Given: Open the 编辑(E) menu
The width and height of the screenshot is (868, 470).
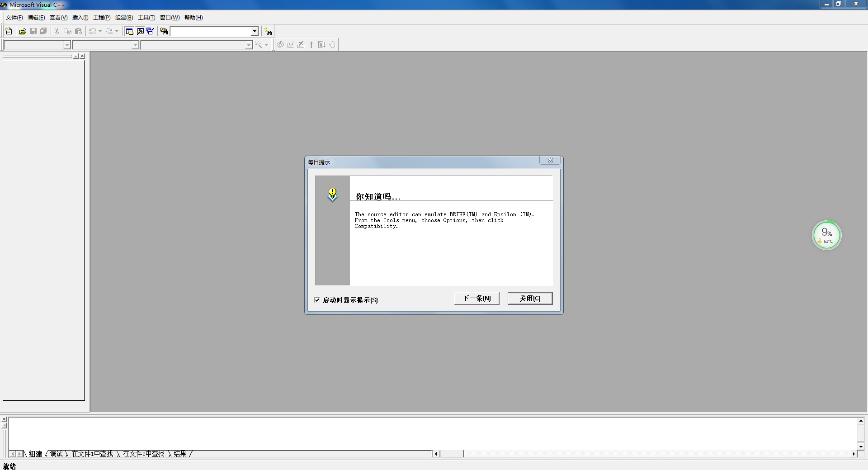Looking at the screenshot, I should (36, 18).
